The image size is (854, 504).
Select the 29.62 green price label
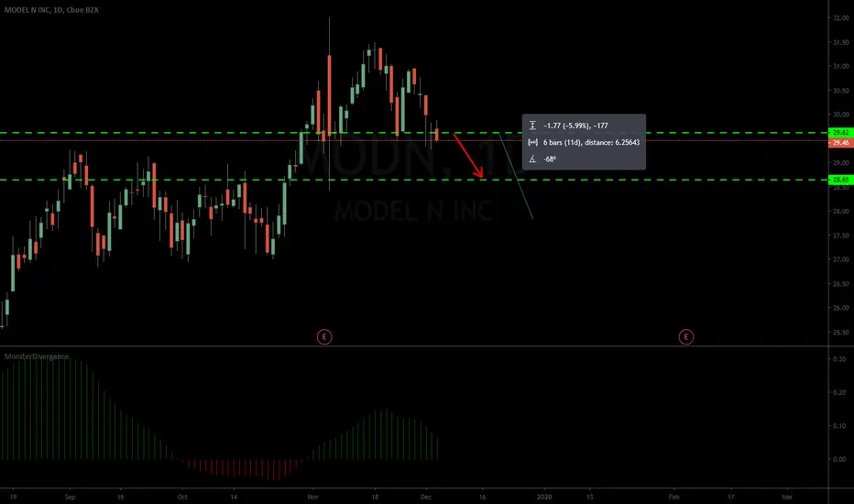[x=840, y=132]
